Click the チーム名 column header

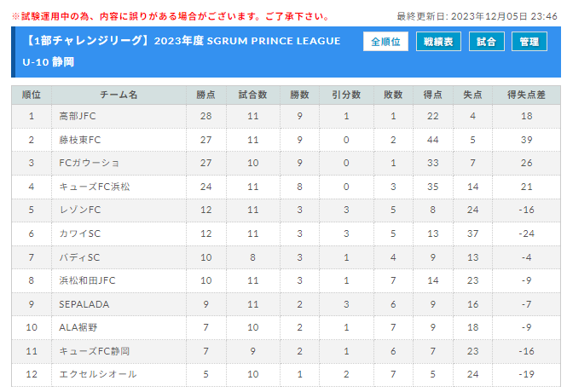[119, 95]
